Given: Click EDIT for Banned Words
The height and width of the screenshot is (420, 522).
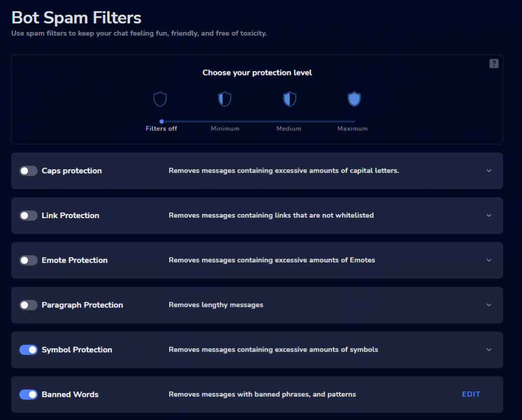Looking at the screenshot, I should (471, 395).
